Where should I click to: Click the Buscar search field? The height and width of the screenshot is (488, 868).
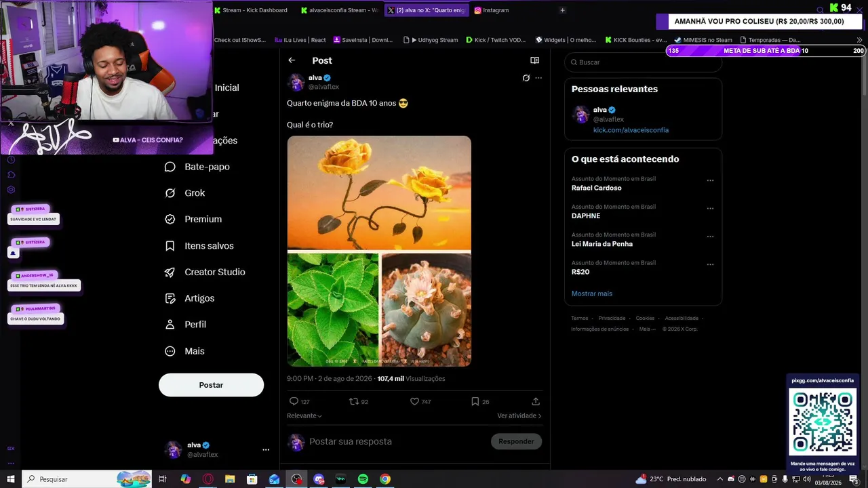pos(643,62)
